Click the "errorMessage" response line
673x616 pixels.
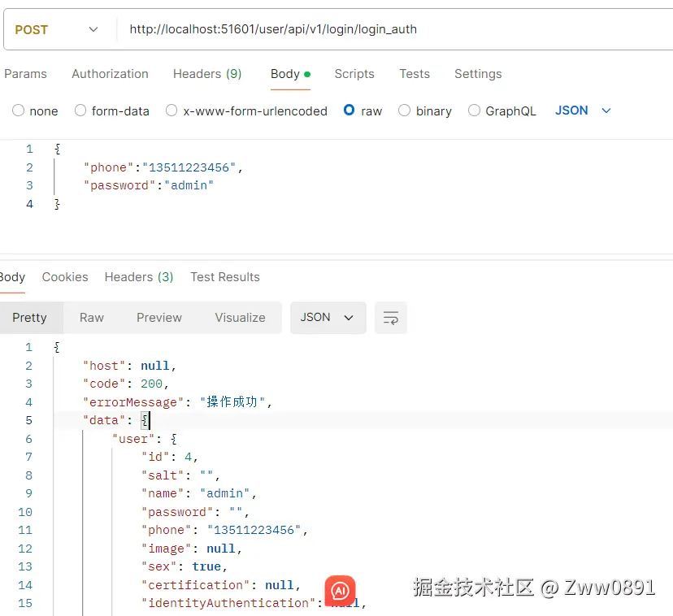click(x=177, y=402)
